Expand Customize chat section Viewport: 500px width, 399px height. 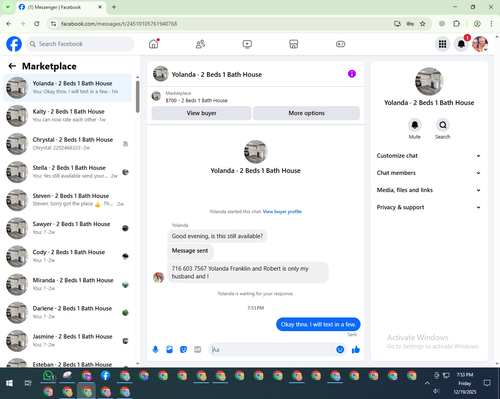click(429, 156)
